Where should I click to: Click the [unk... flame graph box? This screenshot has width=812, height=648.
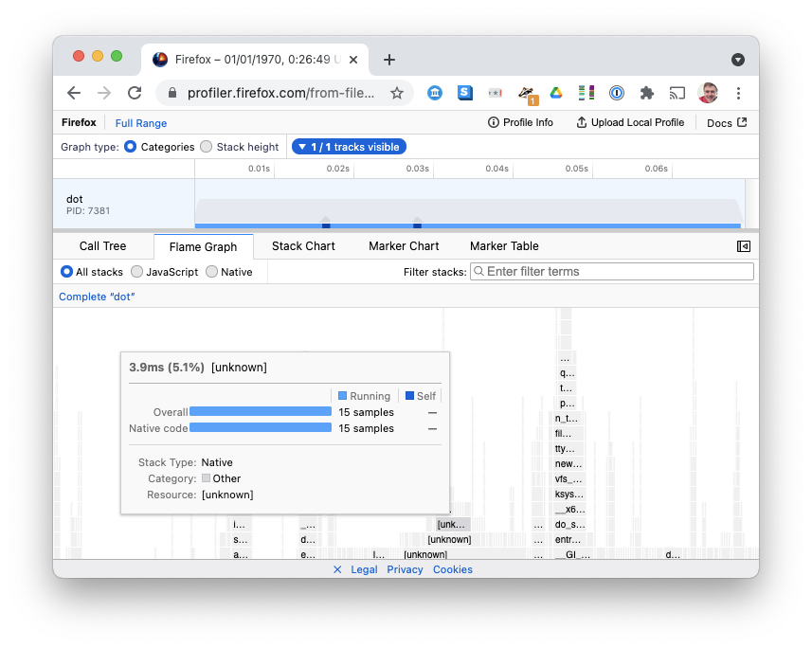454,525
